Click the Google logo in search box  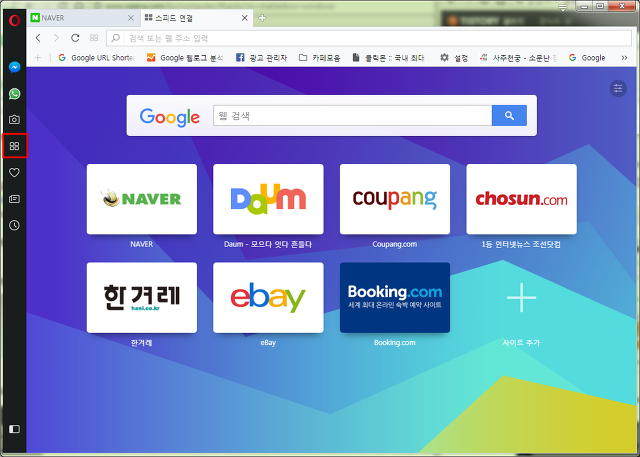[170, 117]
